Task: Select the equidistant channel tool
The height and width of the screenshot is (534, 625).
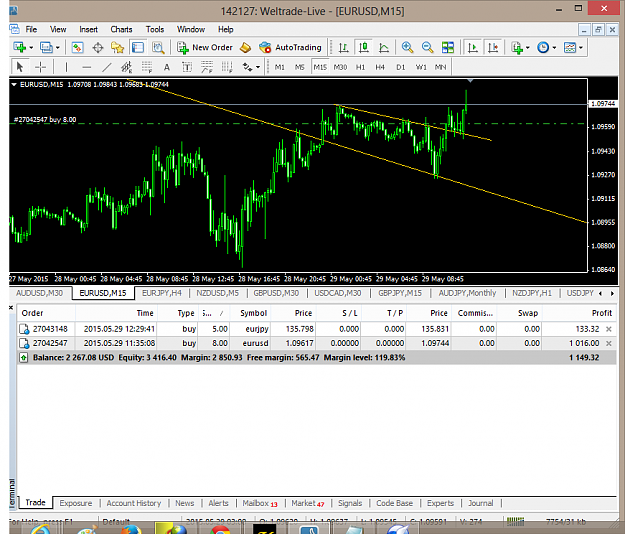Action: coord(126,67)
